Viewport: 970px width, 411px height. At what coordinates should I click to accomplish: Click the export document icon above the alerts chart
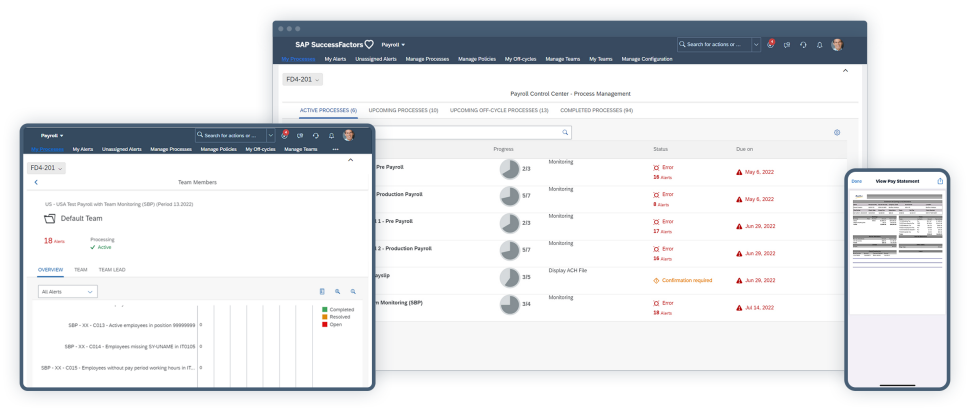322,292
